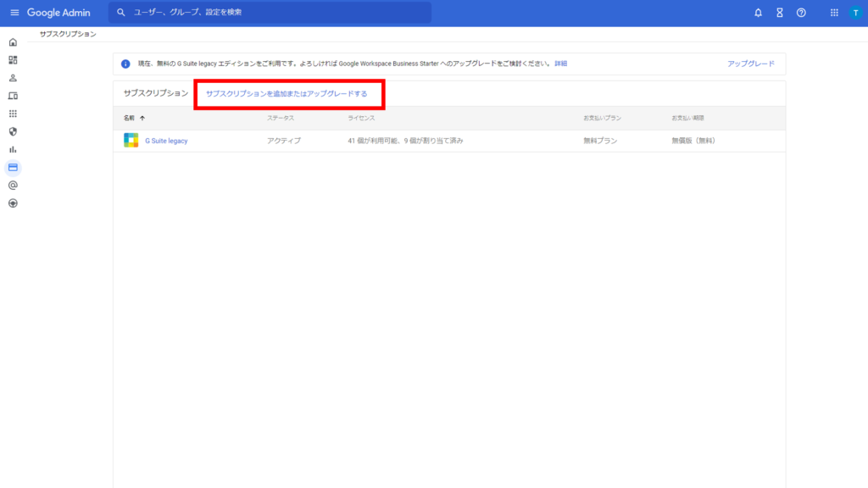This screenshot has height=488, width=868.
Task: Open the tasks hourglass icon
Action: tap(780, 13)
